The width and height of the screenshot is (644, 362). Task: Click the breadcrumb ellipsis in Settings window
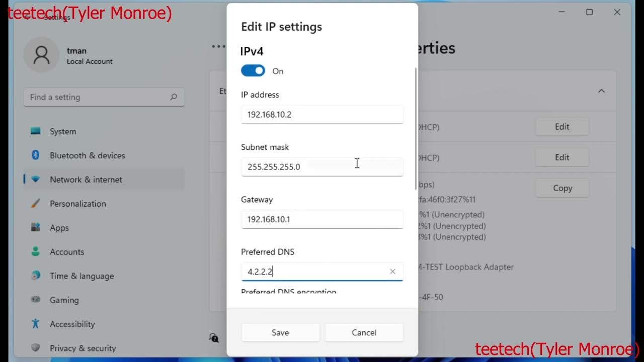click(218, 46)
